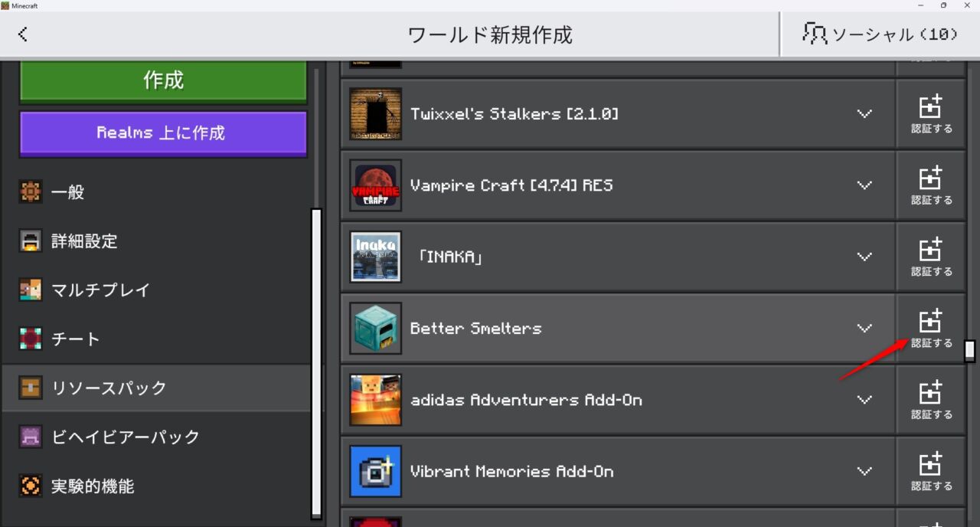The image size is (980, 527).
Task: Select the Better Smelters pack name
Action: [x=475, y=329]
